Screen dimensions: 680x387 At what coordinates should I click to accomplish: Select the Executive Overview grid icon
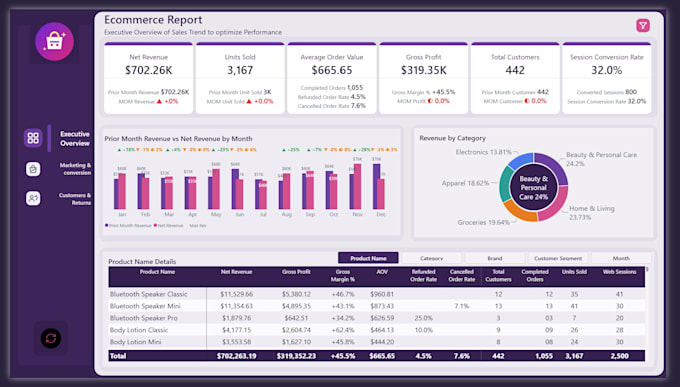(33, 138)
